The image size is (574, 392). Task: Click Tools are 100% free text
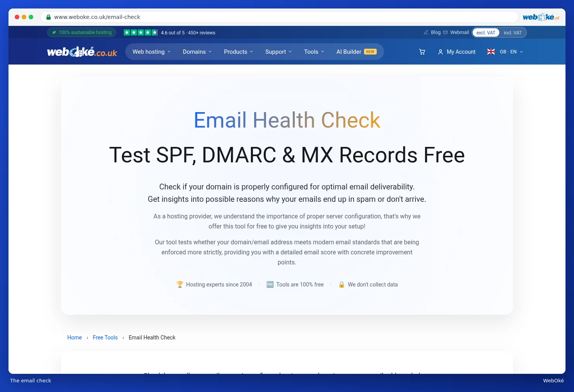(x=300, y=285)
